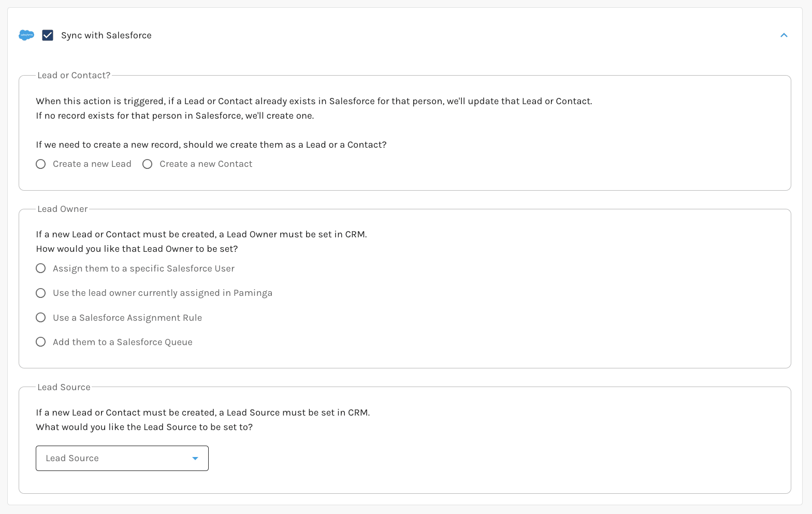Select Assign them to a specific Salesforce User
This screenshot has height=514, width=812.
(x=41, y=268)
